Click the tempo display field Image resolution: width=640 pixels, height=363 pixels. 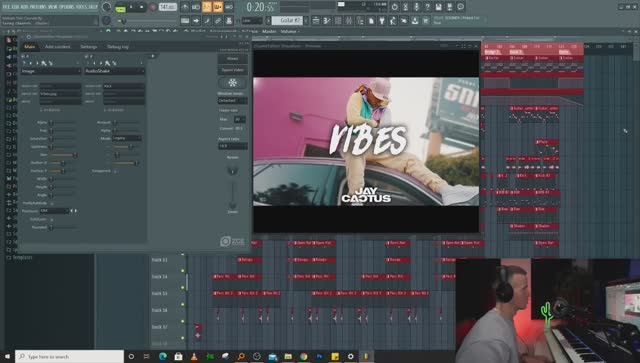point(168,7)
